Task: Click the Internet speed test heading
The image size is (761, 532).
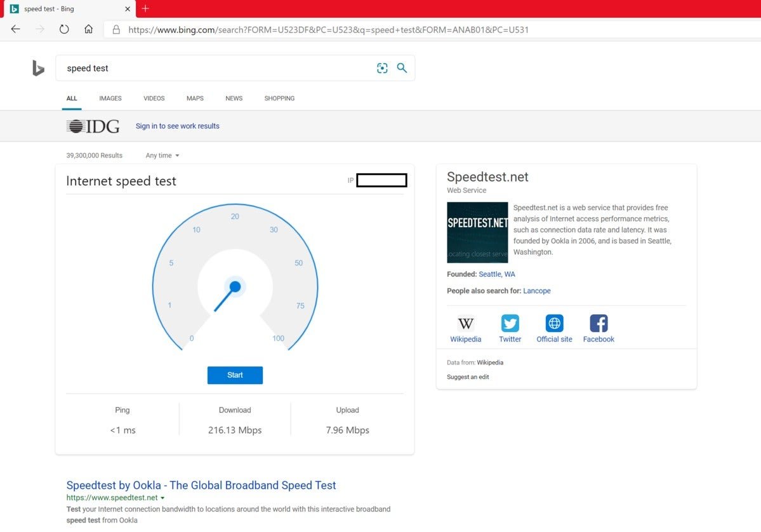Action: click(121, 181)
